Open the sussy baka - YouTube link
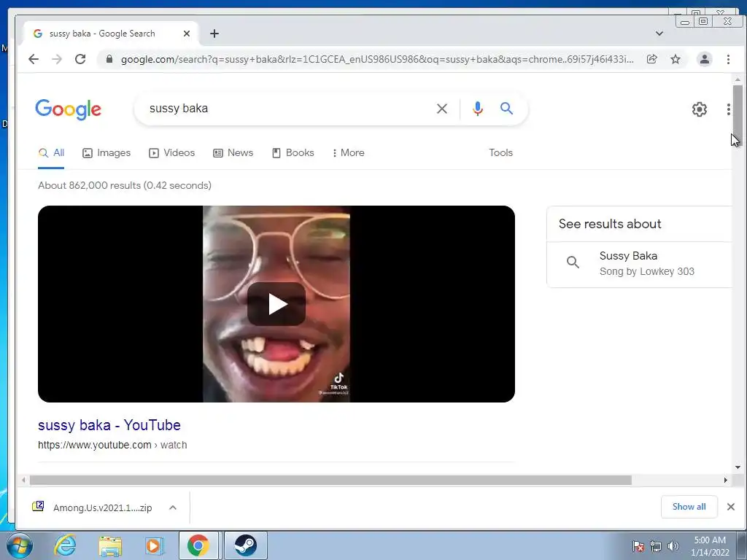 click(x=109, y=425)
